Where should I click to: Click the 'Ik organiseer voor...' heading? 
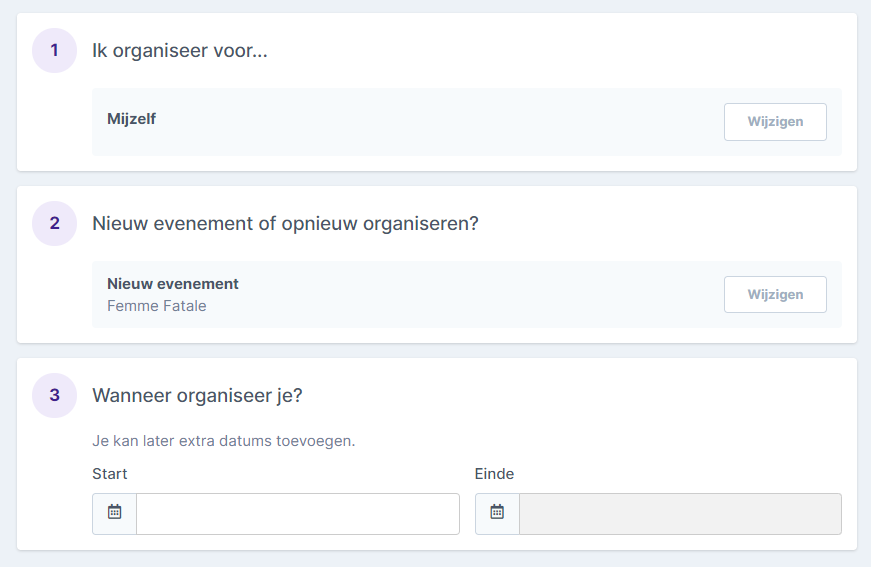[180, 51]
